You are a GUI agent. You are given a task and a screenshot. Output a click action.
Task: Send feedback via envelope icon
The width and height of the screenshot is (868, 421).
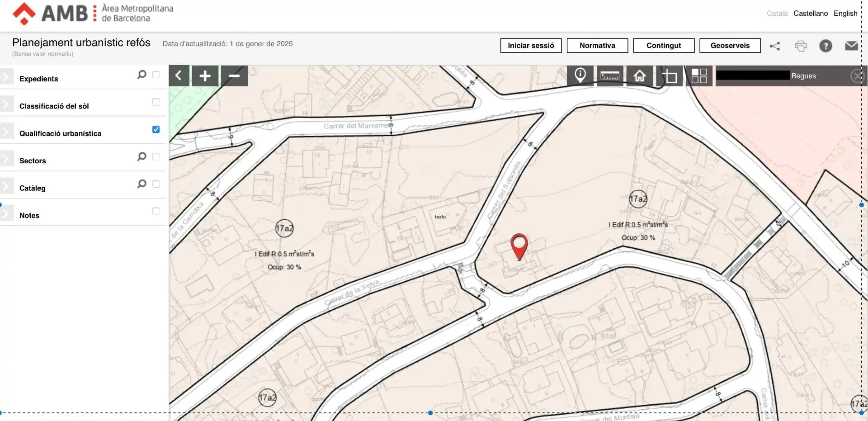[851, 46]
